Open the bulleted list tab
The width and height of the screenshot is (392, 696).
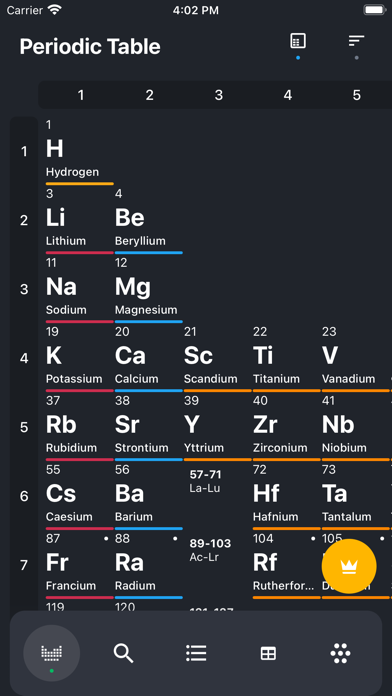[x=196, y=653]
